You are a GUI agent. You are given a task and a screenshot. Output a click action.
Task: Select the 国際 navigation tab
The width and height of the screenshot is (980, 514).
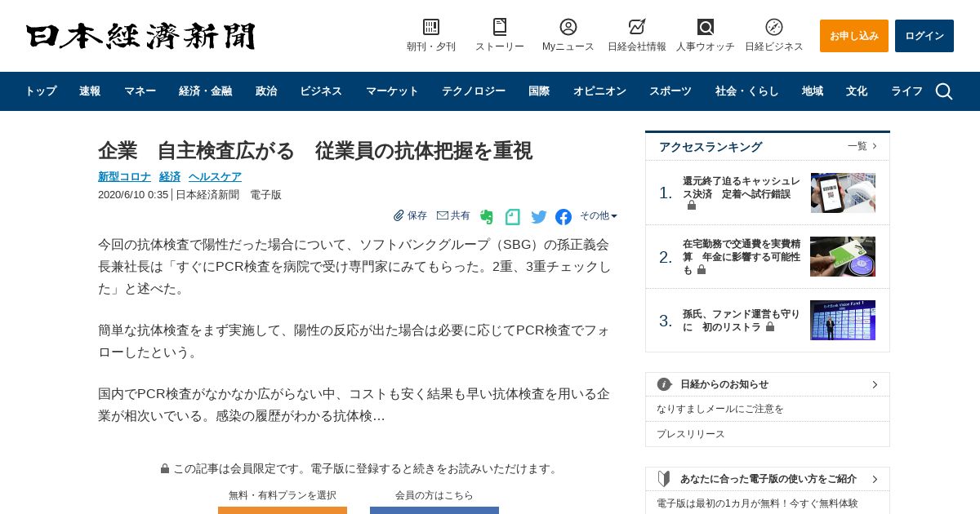pyautogui.click(x=539, y=91)
